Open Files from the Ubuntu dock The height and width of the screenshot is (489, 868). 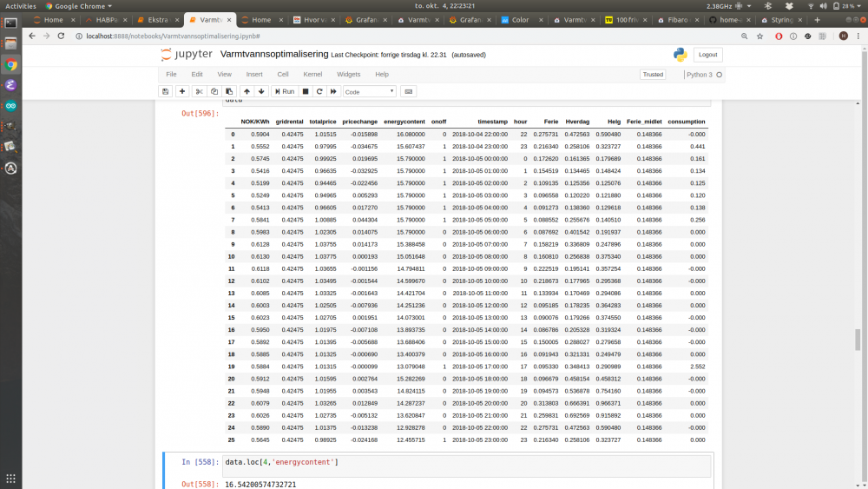(10, 43)
